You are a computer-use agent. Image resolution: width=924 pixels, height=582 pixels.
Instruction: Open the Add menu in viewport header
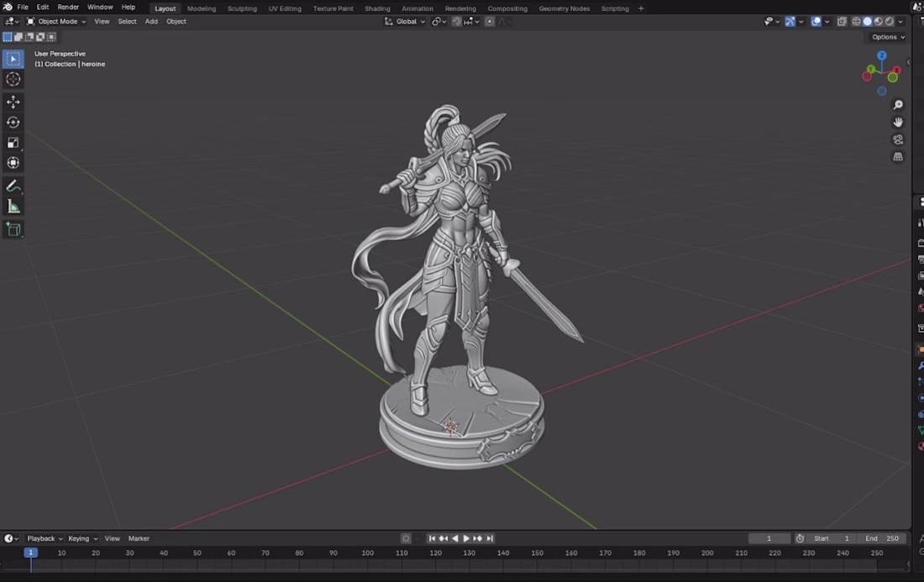[151, 22]
